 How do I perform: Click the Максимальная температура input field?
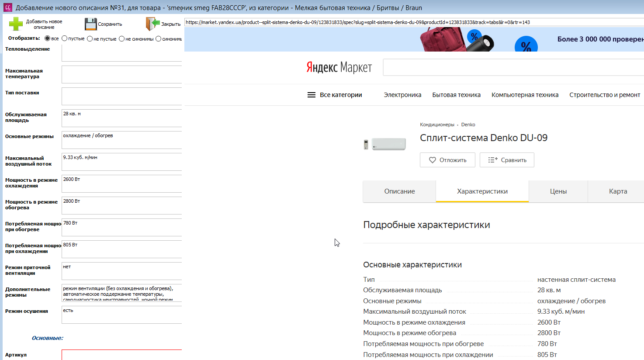click(x=122, y=74)
